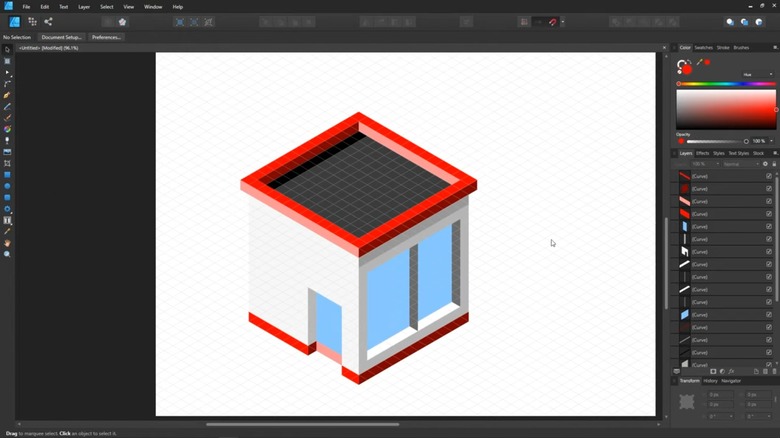The height and width of the screenshot is (438, 780).
Task: Open the View menu
Action: pos(129,7)
